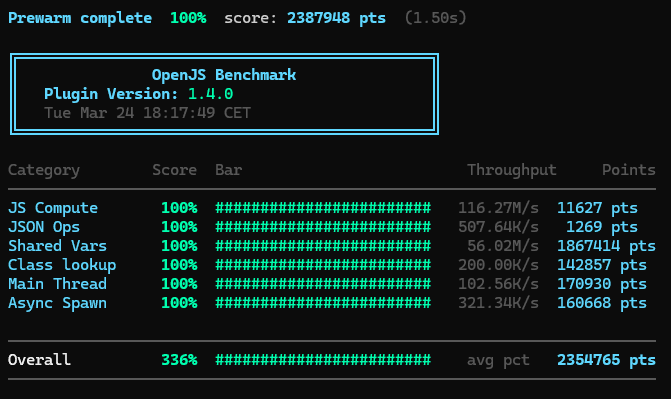
Task: Click the Shared Vars 100% score
Action: (x=179, y=246)
